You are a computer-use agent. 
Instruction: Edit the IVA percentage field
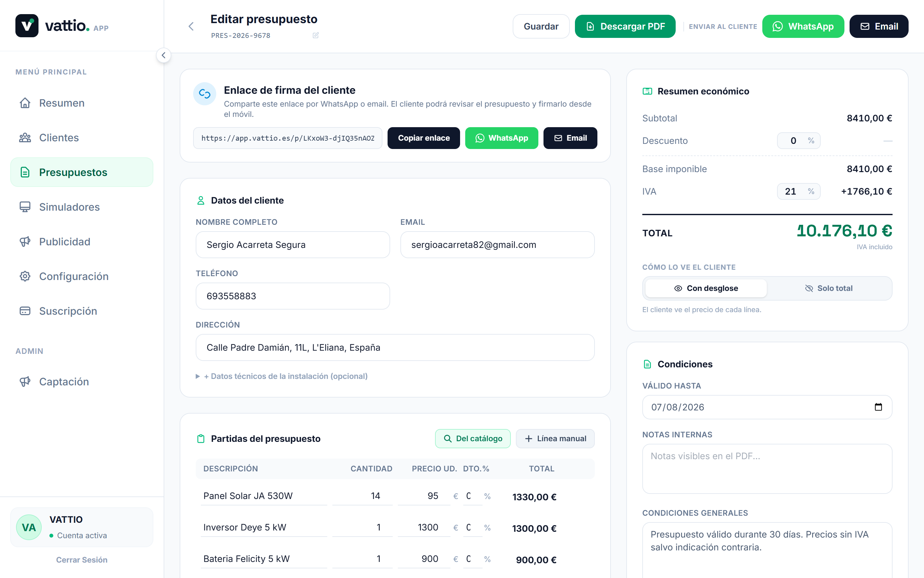(x=798, y=191)
